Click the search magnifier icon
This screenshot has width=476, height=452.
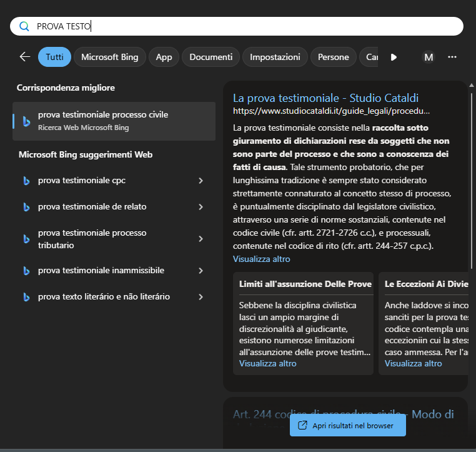click(x=24, y=26)
